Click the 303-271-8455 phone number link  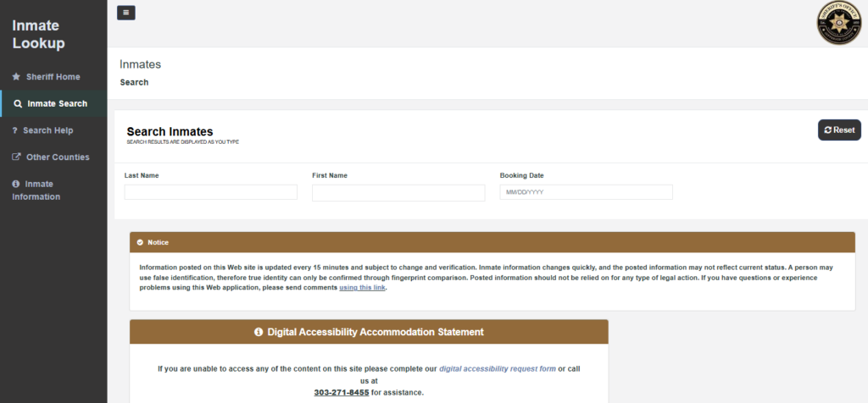[341, 393]
